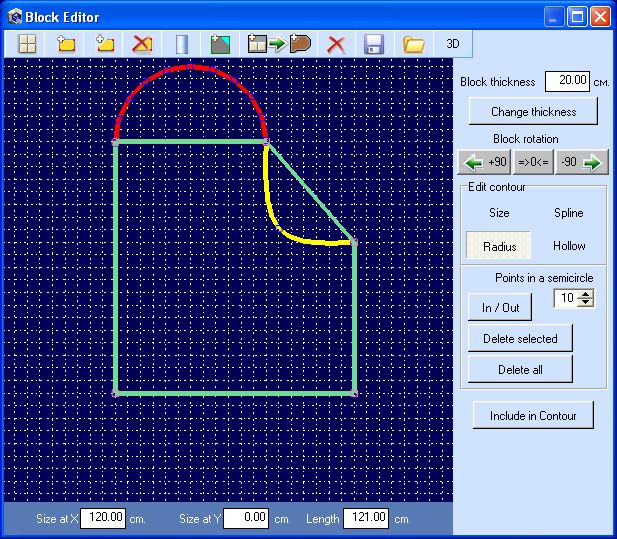Click the Block thickness input field

pos(567,81)
